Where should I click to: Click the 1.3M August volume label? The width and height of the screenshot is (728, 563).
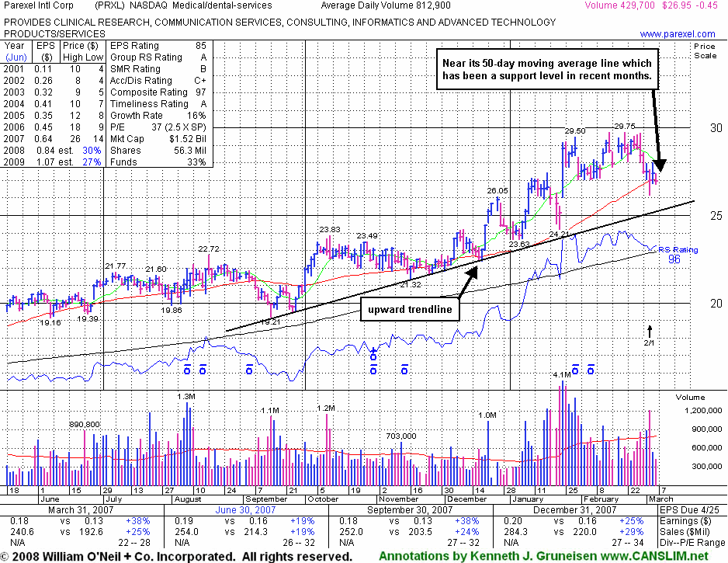pos(186,396)
